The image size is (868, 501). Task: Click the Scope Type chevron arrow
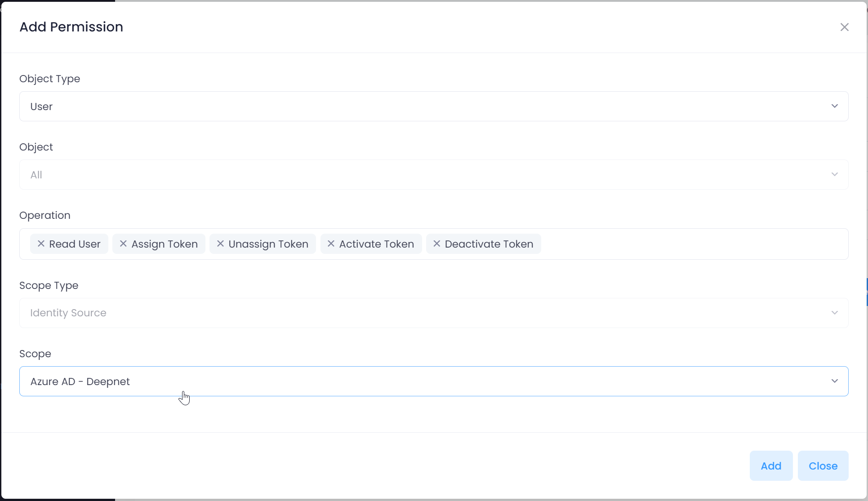coord(834,313)
